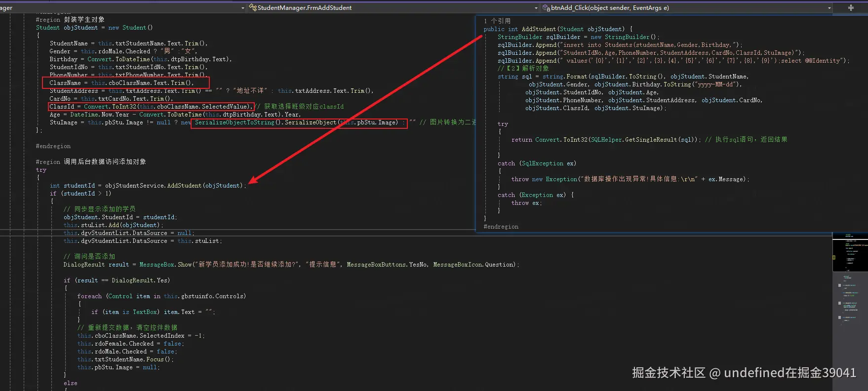Click the 'else' keyword at the bottom
Image resolution: width=868 pixels, height=391 pixels.
point(70,383)
